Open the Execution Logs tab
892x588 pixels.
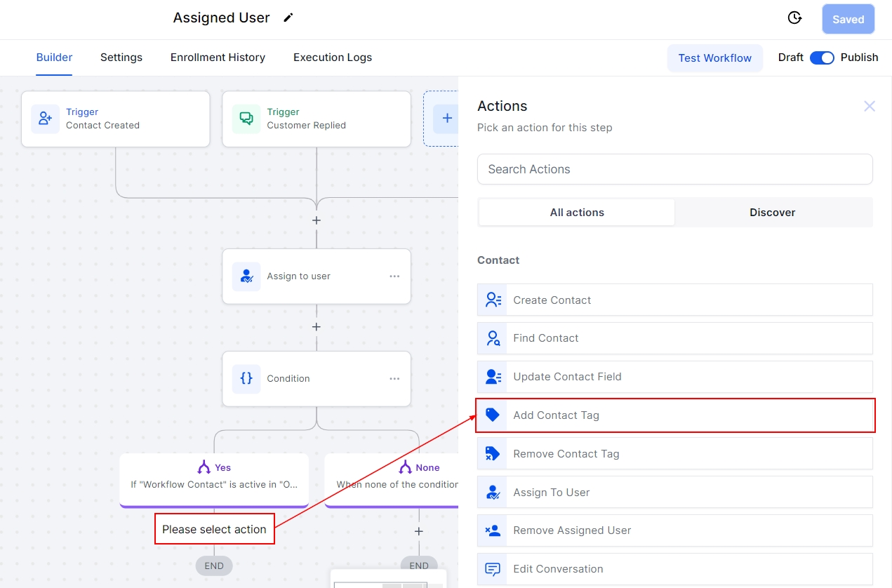coord(333,58)
